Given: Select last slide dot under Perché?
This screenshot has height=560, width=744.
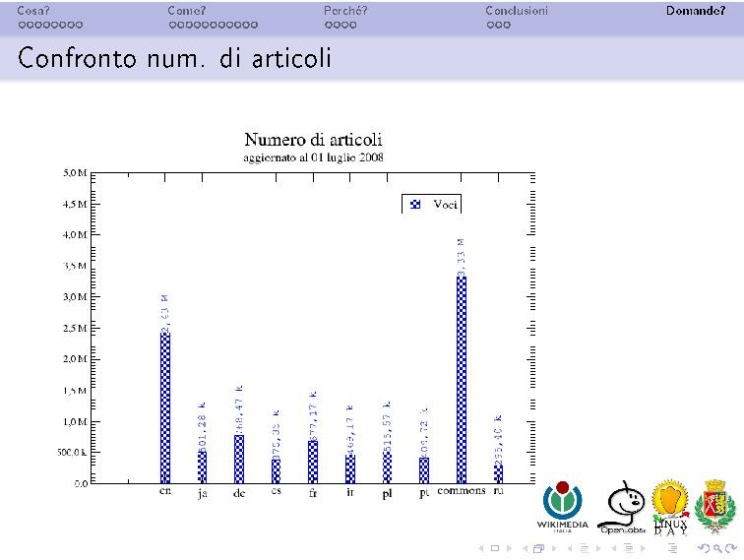Looking at the screenshot, I should [x=352, y=25].
